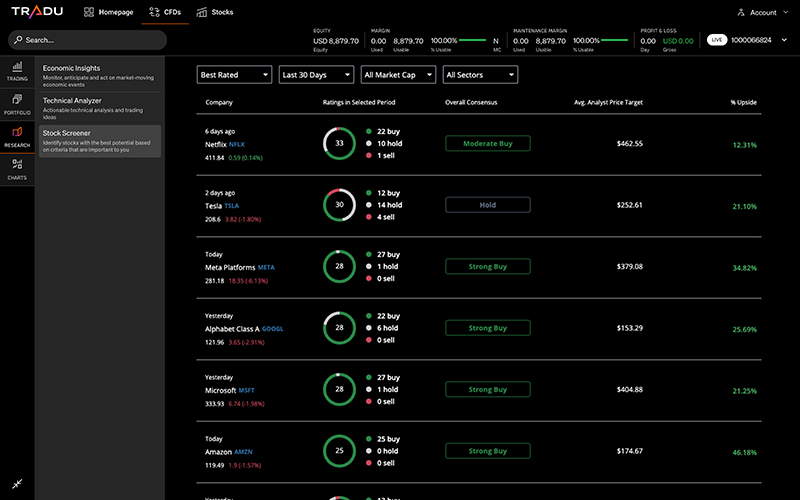Image resolution: width=800 pixels, height=500 pixels.
Task: Click the % Upside column header
Action: click(x=743, y=102)
